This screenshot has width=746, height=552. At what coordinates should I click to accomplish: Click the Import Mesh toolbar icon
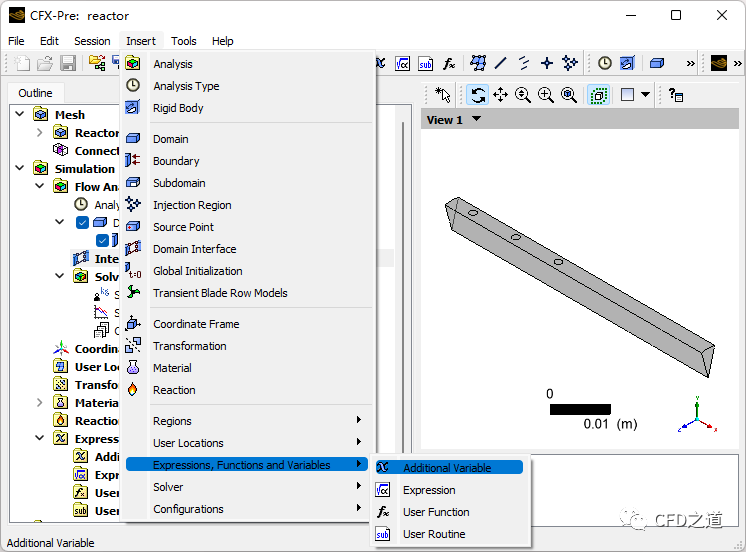97,63
